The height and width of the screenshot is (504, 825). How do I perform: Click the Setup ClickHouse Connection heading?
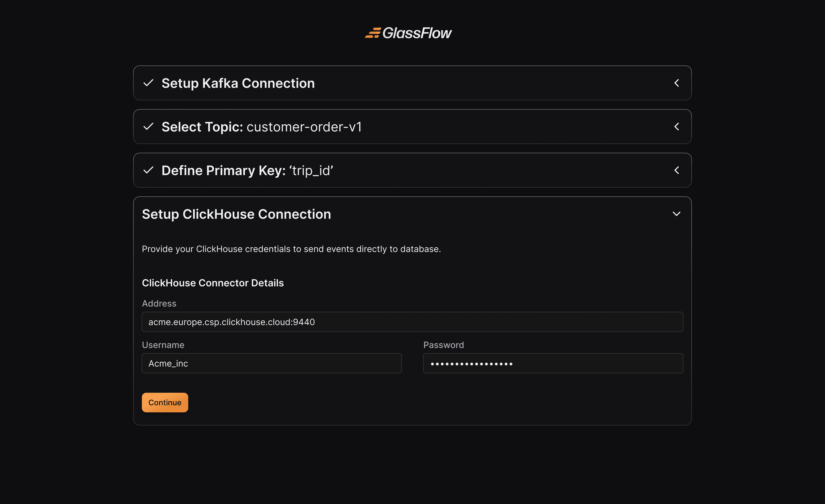tap(236, 214)
